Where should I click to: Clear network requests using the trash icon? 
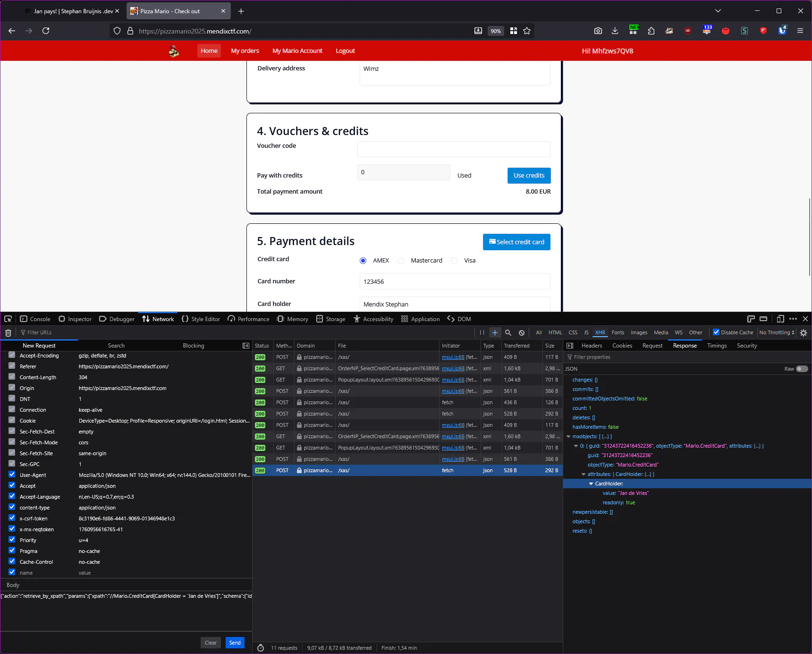pos(8,332)
